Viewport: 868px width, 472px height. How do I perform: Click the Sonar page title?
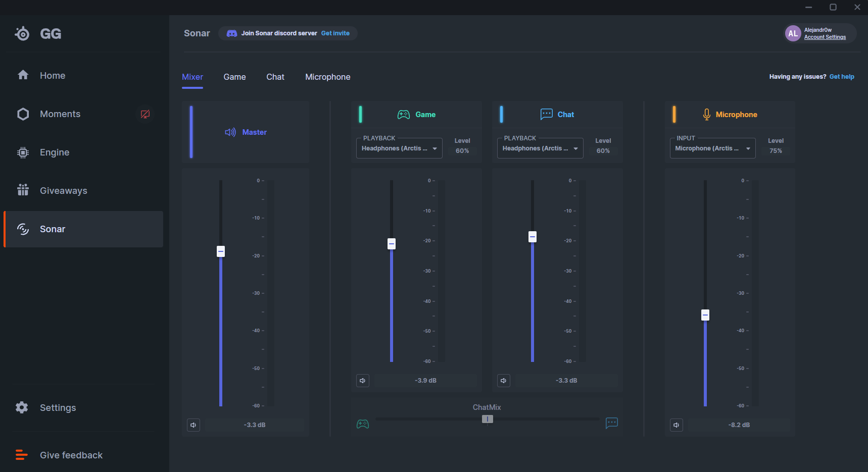197,33
